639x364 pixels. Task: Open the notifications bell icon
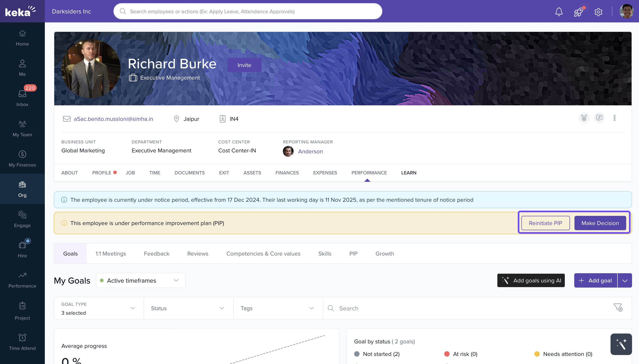coord(559,11)
